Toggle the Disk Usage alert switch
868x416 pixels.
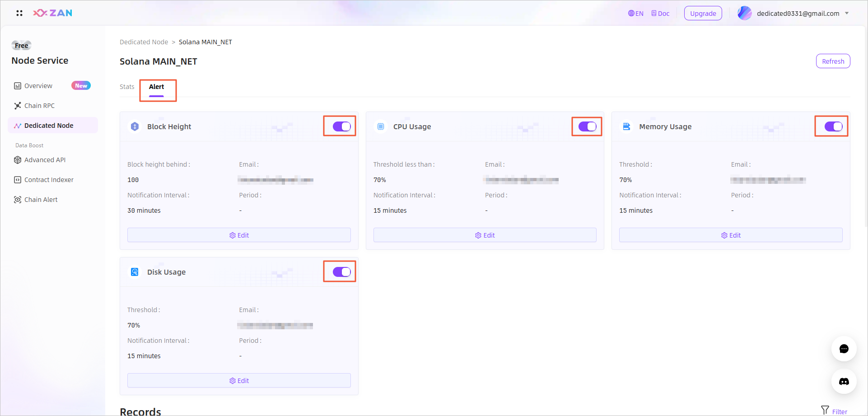pyautogui.click(x=341, y=272)
